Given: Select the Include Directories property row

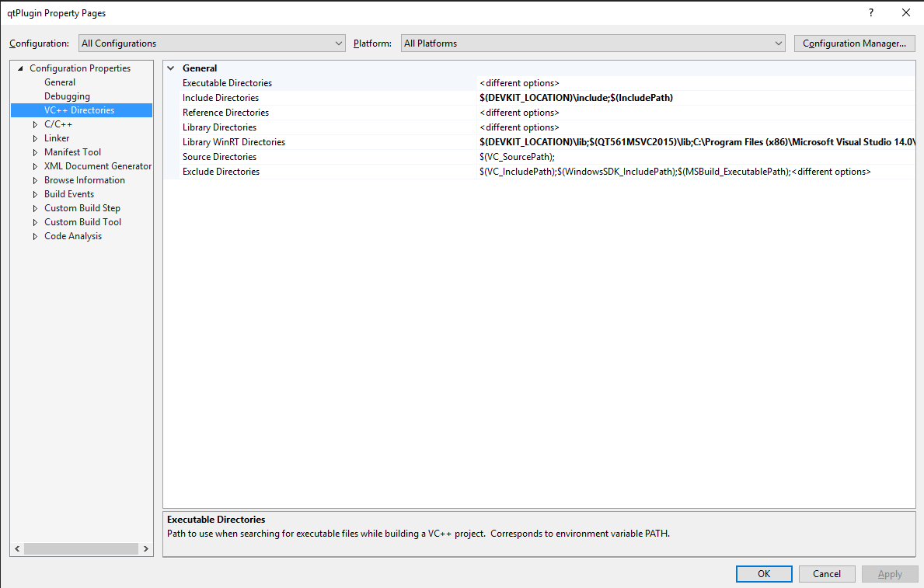Looking at the screenshot, I should coord(221,98).
